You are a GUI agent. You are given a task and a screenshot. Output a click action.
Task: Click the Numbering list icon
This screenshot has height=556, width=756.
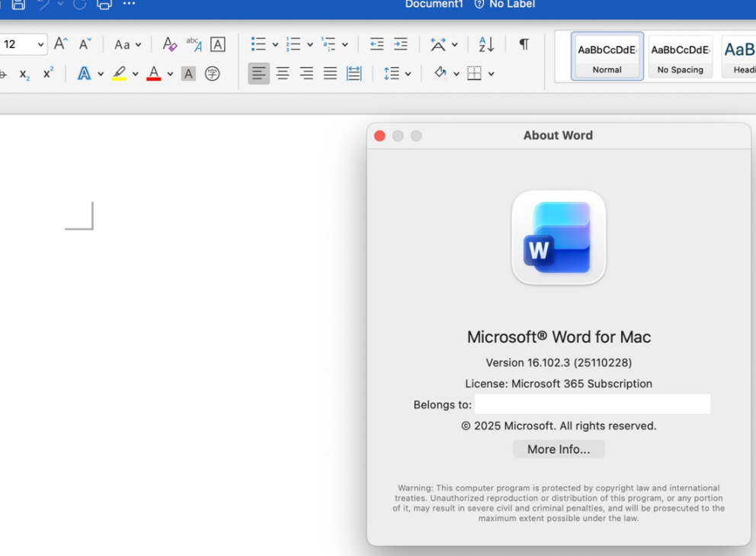click(293, 44)
